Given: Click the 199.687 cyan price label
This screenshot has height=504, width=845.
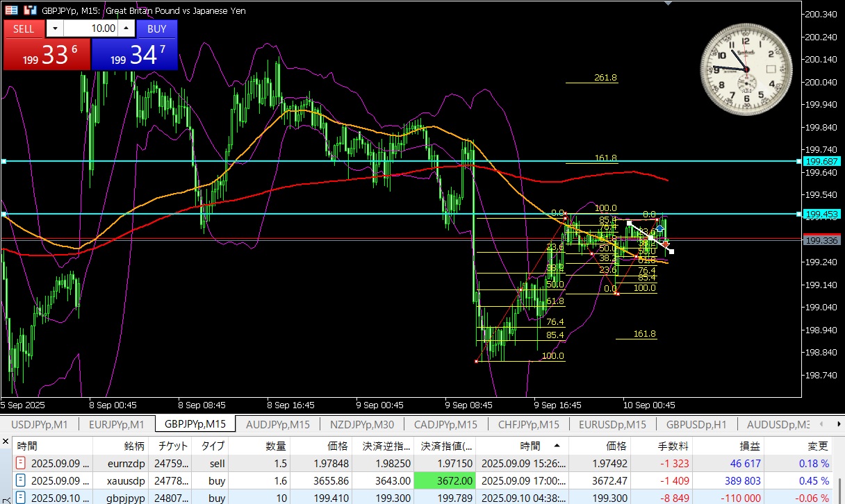Looking at the screenshot, I should click(821, 161).
